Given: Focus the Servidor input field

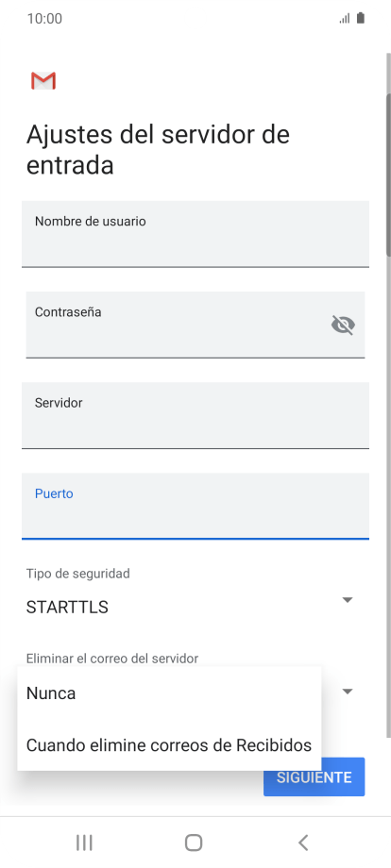Looking at the screenshot, I should point(195,415).
